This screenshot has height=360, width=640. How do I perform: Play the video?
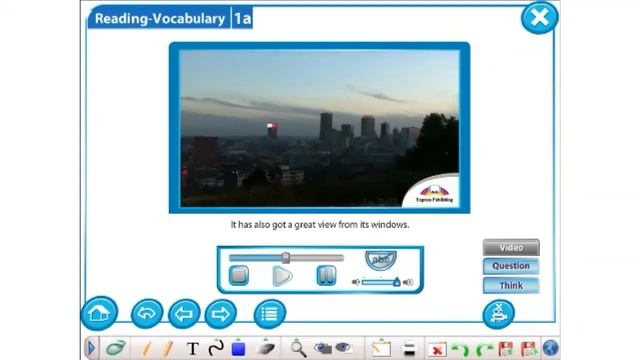[x=282, y=276]
